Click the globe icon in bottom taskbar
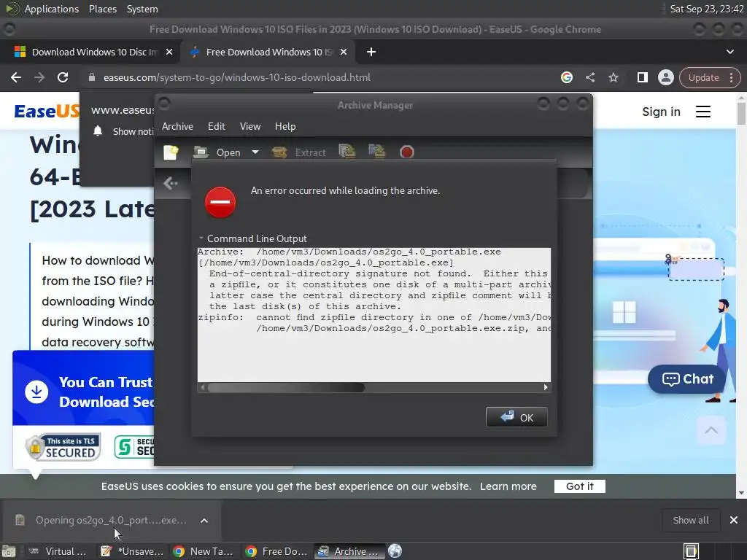Viewport: 747px width, 560px height. [x=395, y=551]
